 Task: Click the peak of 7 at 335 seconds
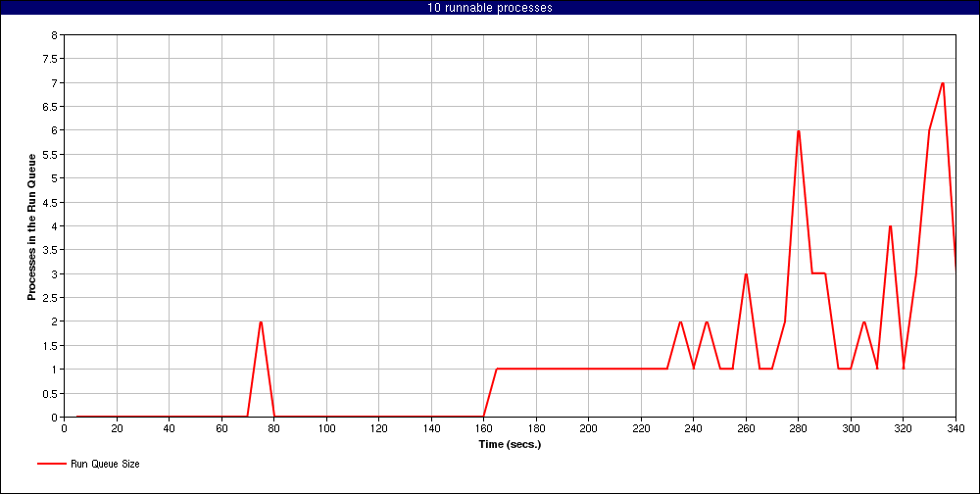click(943, 83)
